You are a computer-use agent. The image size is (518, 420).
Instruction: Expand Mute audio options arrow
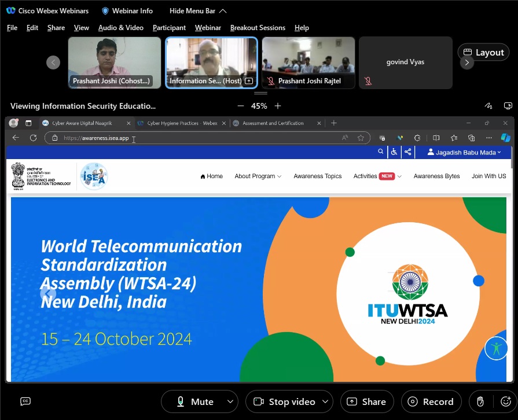tap(230, 401)
